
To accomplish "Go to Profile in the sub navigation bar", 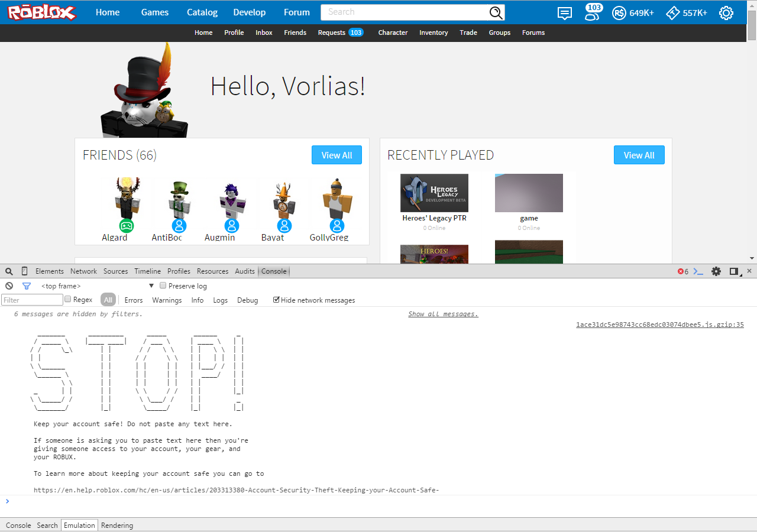I will [x=234, y=33].
